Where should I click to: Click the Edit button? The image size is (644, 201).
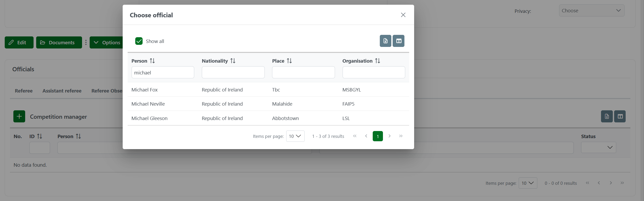pyautogui.click(x=19, y=42)
